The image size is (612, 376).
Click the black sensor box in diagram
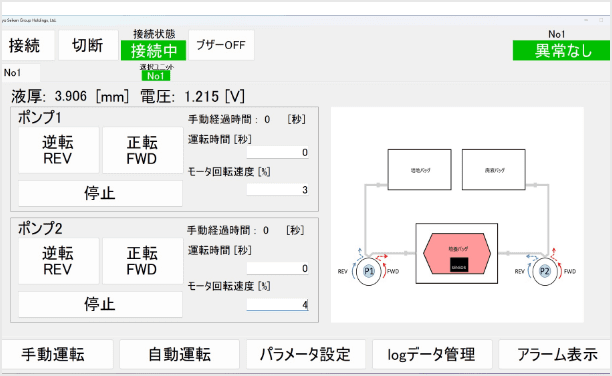(x=459, y=265)
